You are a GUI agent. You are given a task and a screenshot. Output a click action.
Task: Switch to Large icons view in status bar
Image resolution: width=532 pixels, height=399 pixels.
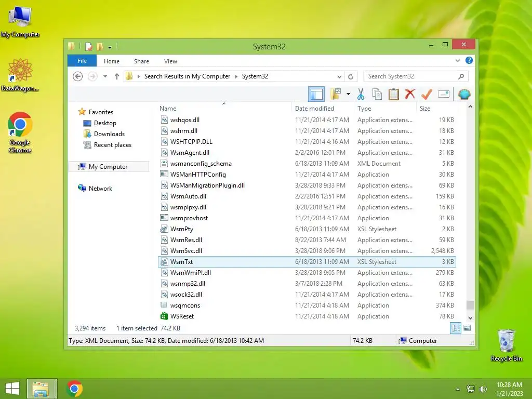click(x=467, y=328)
